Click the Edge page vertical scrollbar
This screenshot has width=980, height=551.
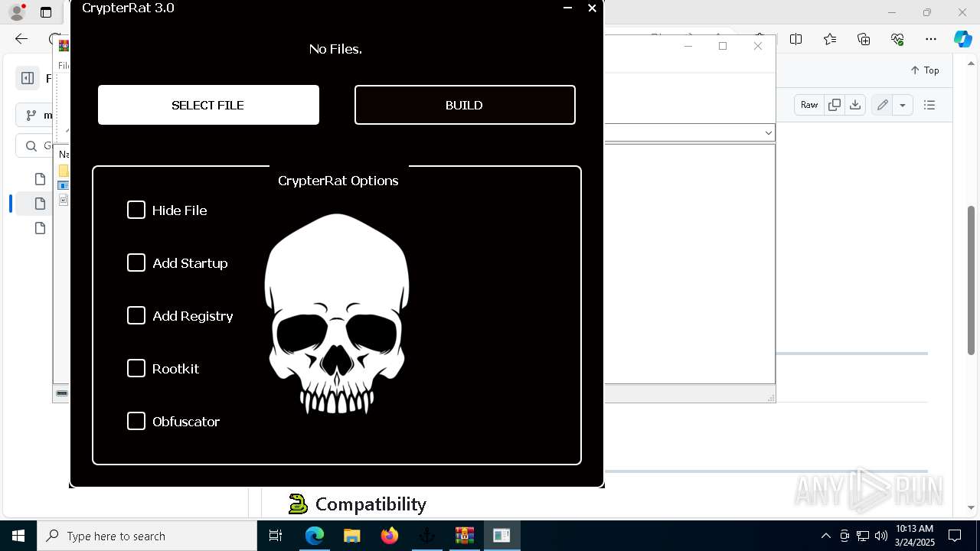tap(971, 279)
